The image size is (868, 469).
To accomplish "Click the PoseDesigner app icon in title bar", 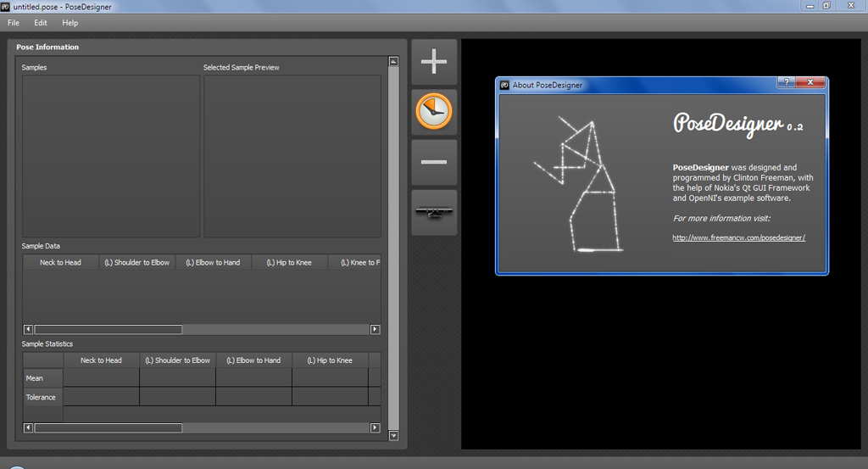I will click(6, 7).
